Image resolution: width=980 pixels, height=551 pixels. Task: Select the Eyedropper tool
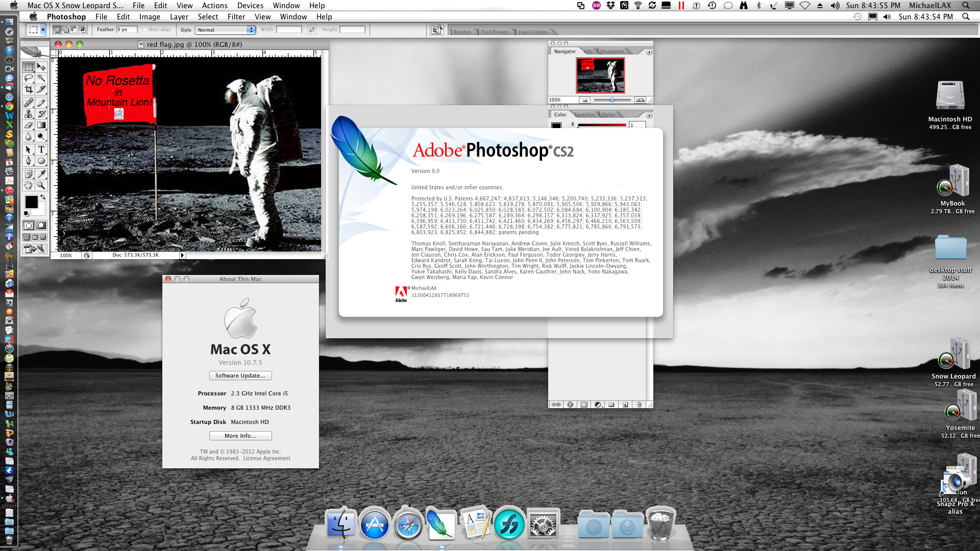click(41, 173)
